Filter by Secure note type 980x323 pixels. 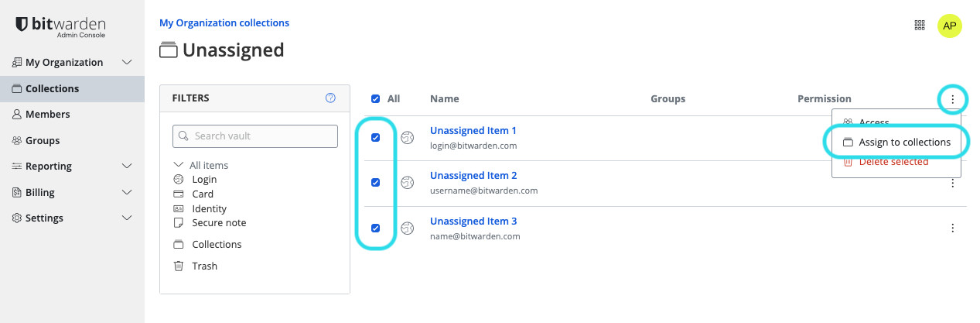point(219,223)
